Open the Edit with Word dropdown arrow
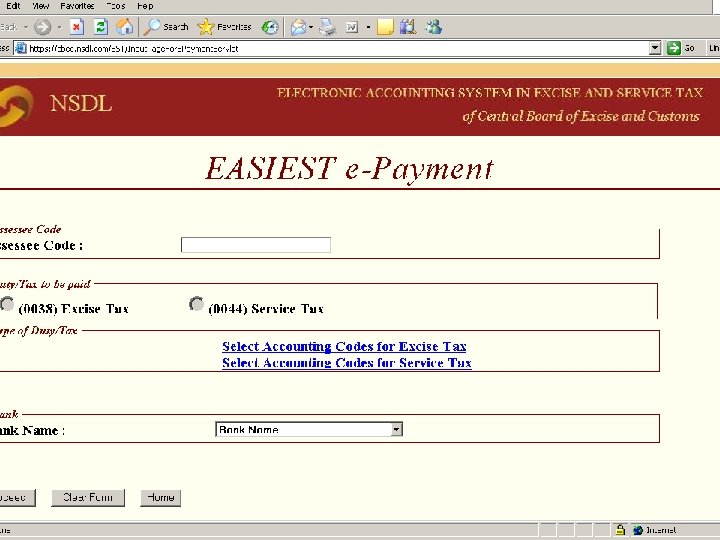 368,27
